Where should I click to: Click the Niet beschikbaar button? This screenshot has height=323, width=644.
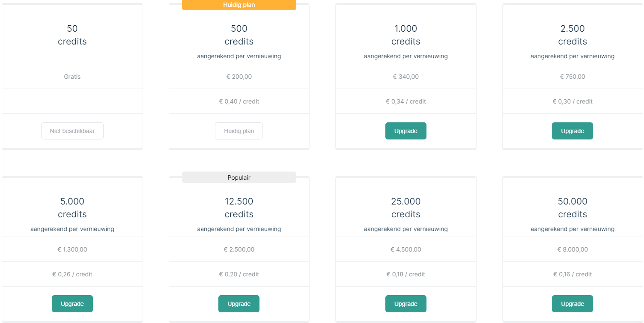tap(72, 131)
